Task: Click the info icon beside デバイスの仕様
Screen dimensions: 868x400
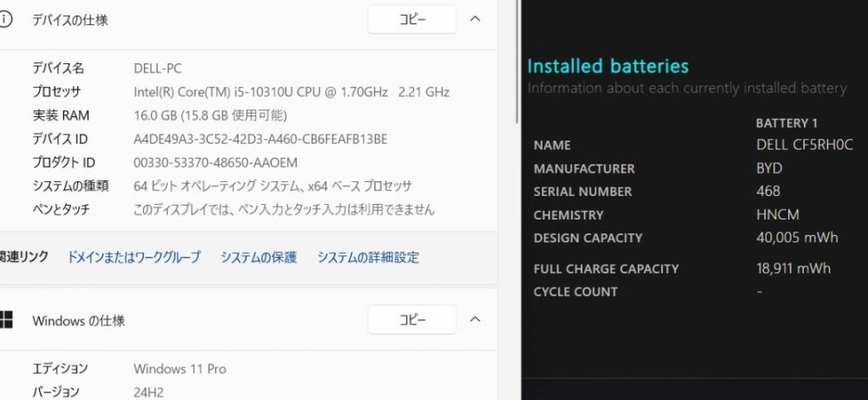Action: [x=6, y=19]
